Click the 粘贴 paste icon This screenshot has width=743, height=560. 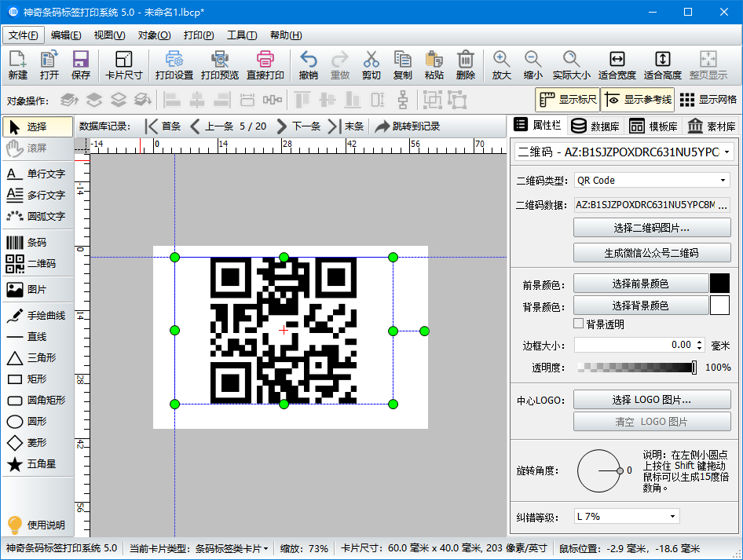[x=434, y=65]
